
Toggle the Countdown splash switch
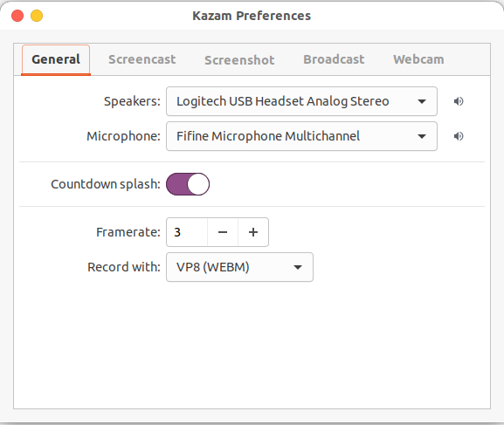[188, 184]
